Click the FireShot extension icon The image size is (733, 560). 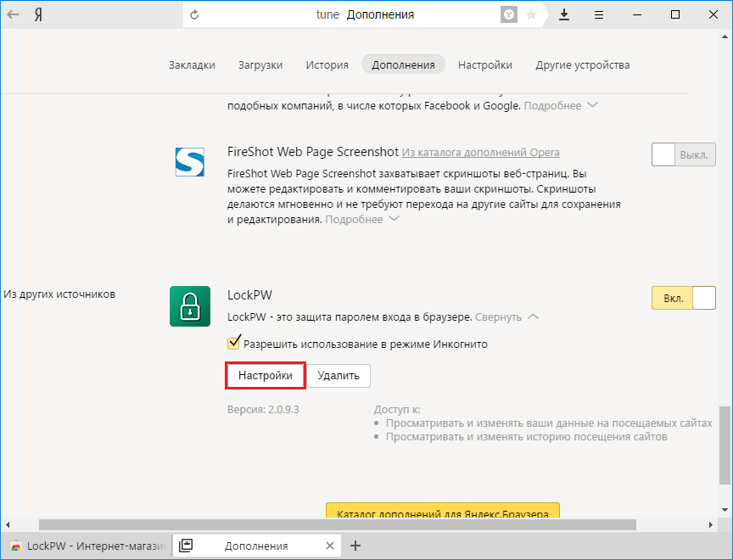(x=190, y=162)
